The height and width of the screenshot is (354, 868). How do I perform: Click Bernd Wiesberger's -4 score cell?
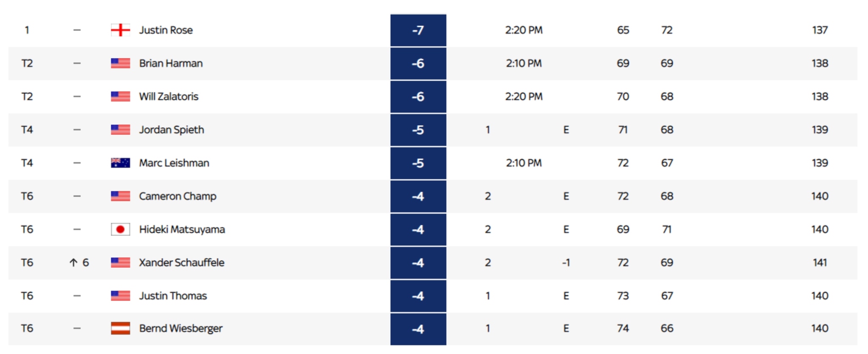(x=418, y=329)
